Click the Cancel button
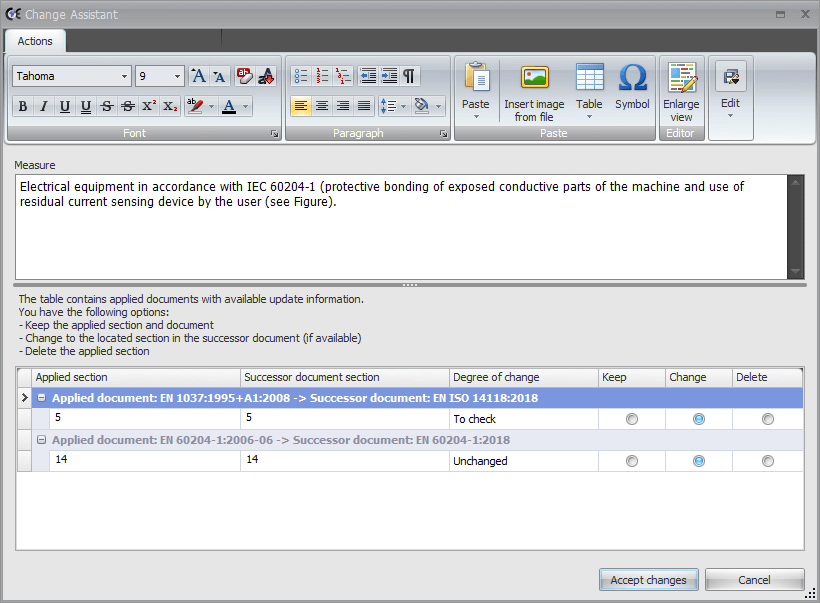Image resolution: width=820 pixels, height=603 pixels. 754,580
